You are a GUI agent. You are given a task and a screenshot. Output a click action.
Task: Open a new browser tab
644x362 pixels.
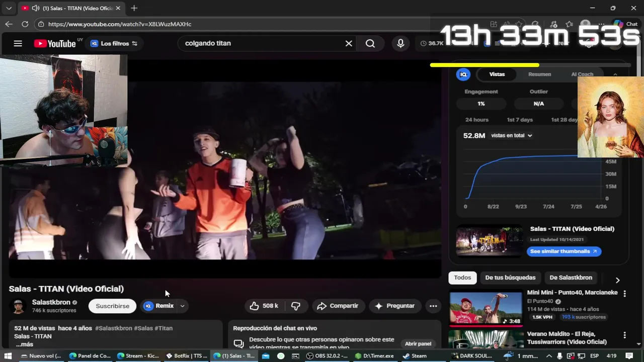coord(134,8)
